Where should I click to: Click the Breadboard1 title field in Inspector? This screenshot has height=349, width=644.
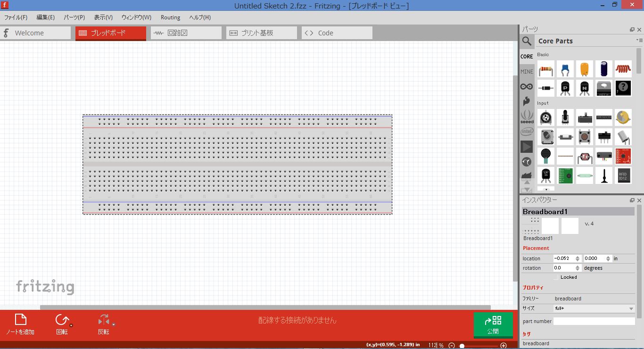pyautogui.click(x=578, y=212)
